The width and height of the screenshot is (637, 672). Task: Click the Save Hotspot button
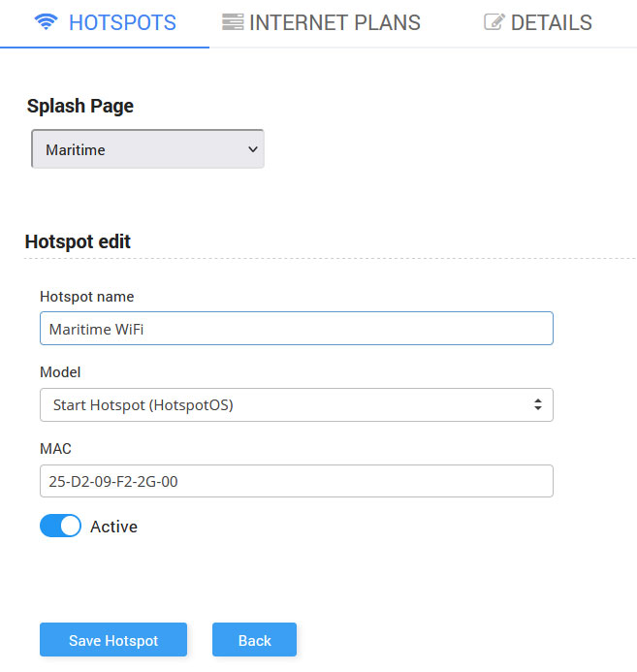pyautogui.click(x=113, y=640)
